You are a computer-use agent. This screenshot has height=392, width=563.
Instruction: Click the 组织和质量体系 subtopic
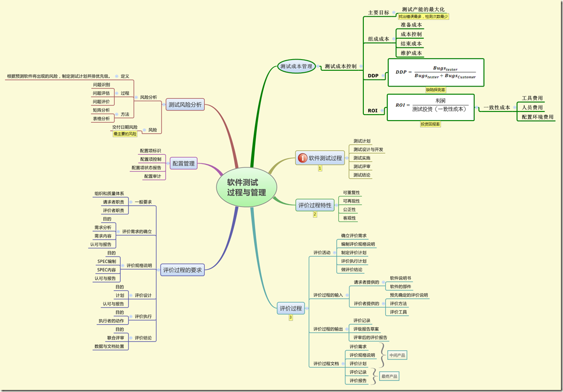[109, 193]
